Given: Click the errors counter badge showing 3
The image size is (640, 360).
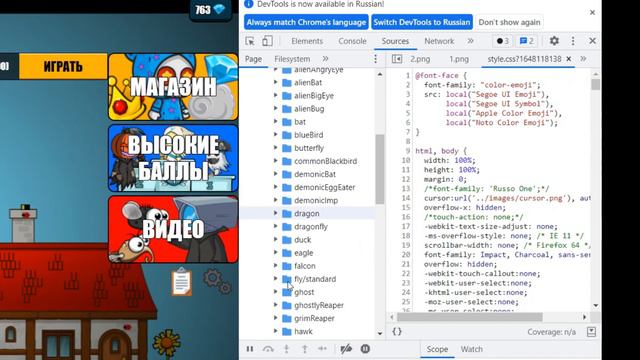Looking at the screenshot, I should pyautogui.click(x=502, y=41).
